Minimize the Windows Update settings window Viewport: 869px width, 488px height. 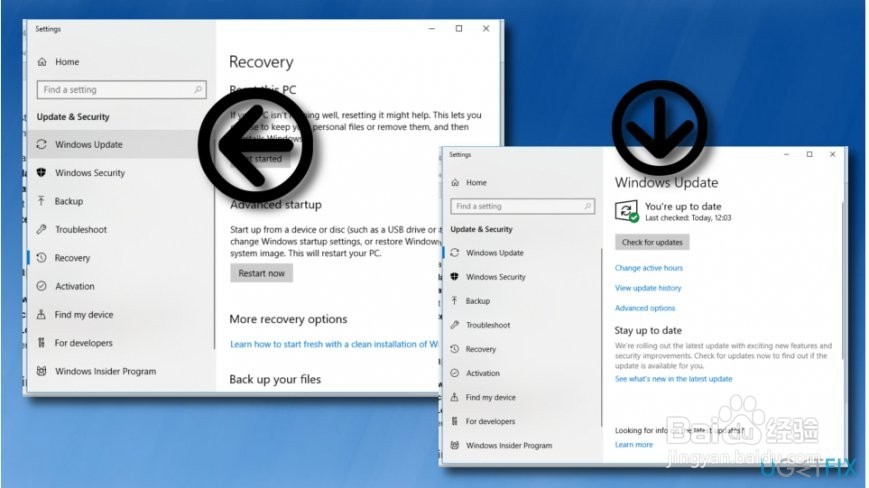pyautogui.click(x=786, y=154)
